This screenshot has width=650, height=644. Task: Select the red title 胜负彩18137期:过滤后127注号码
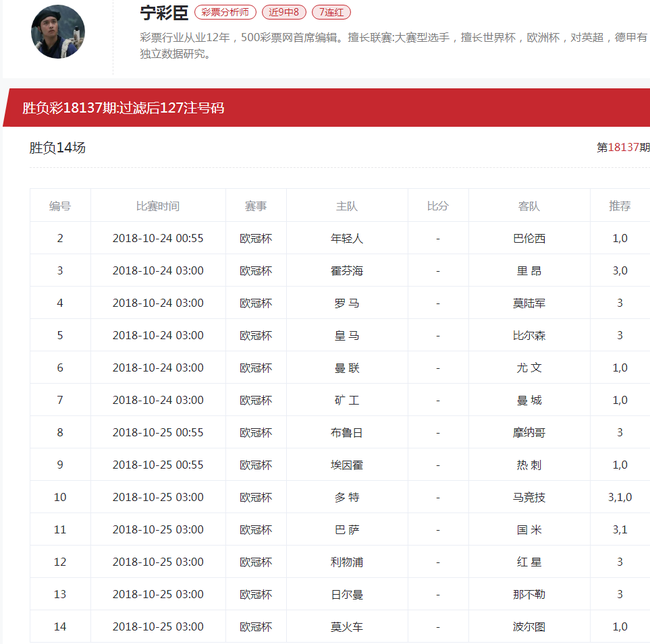123,108
